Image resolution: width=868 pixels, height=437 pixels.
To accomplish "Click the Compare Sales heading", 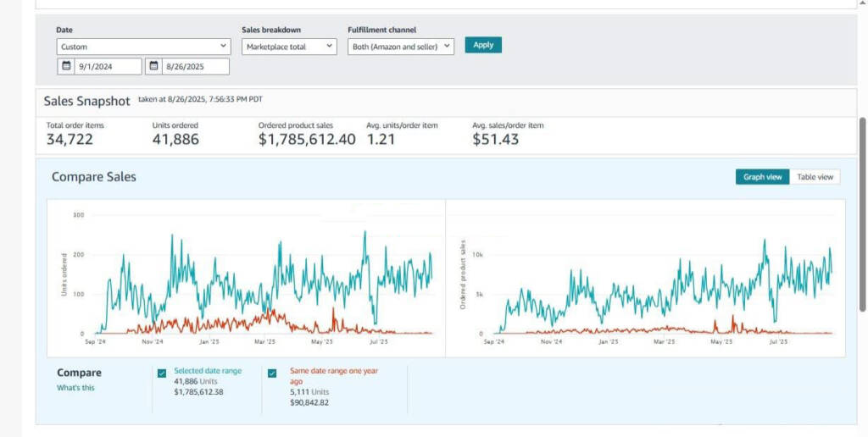I will (93, 177).
